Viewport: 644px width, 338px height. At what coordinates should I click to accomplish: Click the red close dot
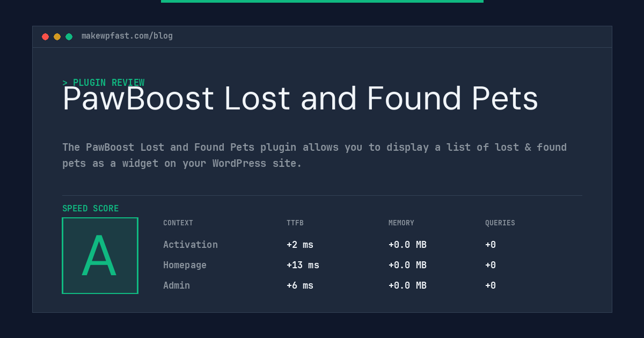45,36
